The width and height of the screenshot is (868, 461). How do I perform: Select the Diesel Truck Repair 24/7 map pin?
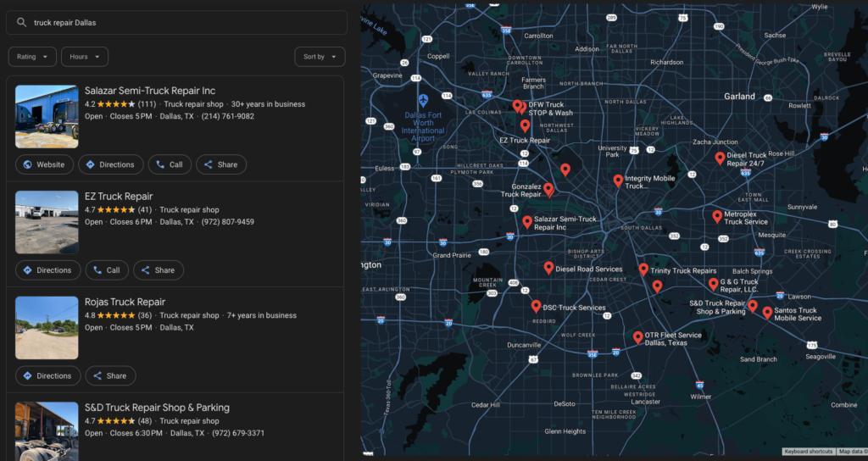[720, 158]
